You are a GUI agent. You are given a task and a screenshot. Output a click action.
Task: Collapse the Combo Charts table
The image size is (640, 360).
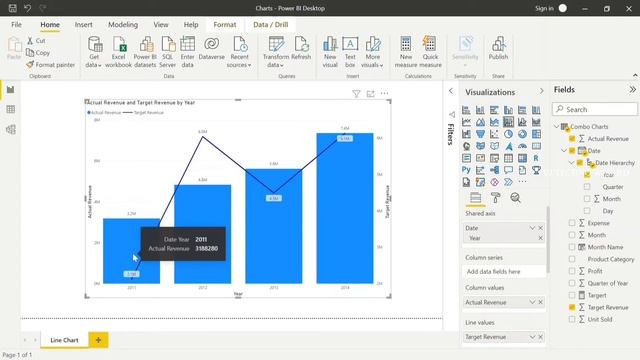coord(557,127)
